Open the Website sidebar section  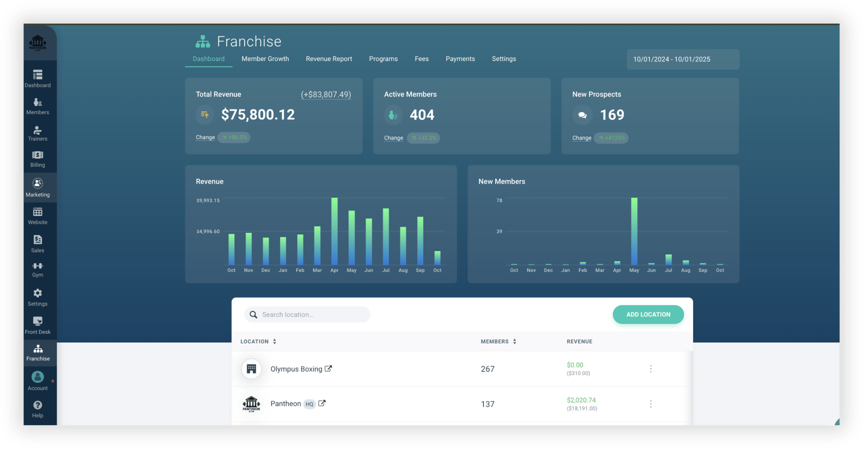(x=38, y=216)
